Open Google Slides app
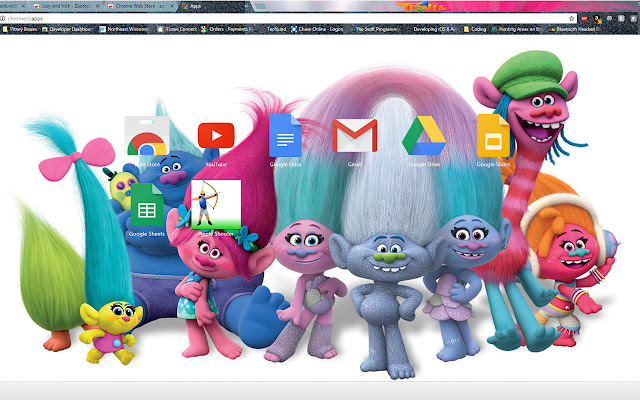 (x=493, y=136)
